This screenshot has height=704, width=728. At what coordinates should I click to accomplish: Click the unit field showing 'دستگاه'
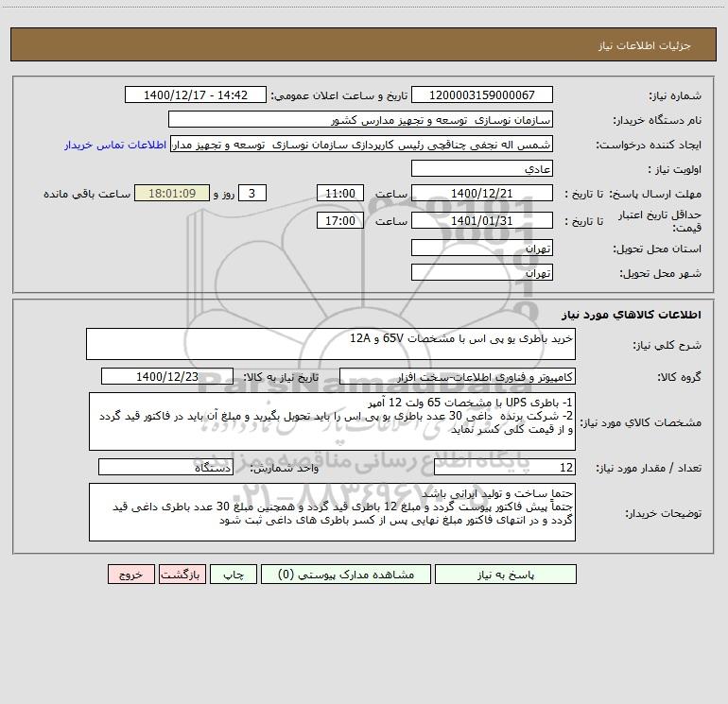165,468
